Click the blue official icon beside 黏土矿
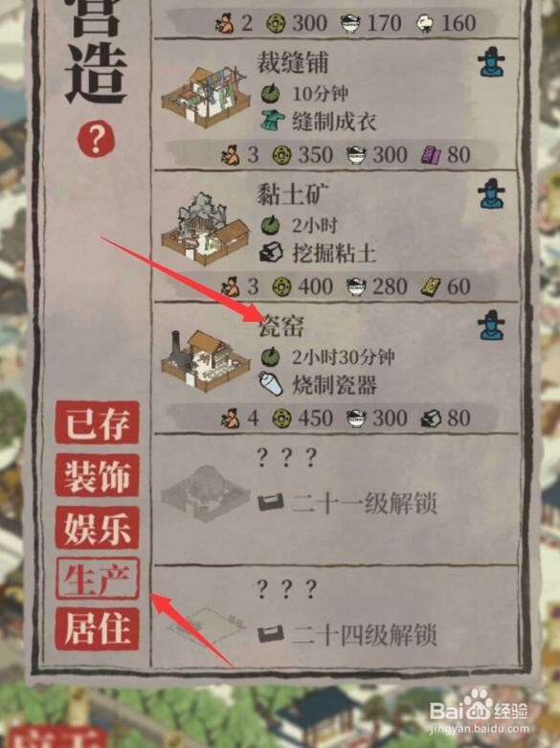 (x=491, y=194)
